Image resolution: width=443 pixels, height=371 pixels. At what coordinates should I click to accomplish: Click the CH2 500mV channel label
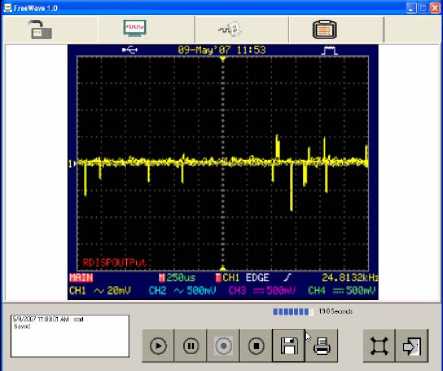point(182,291)
